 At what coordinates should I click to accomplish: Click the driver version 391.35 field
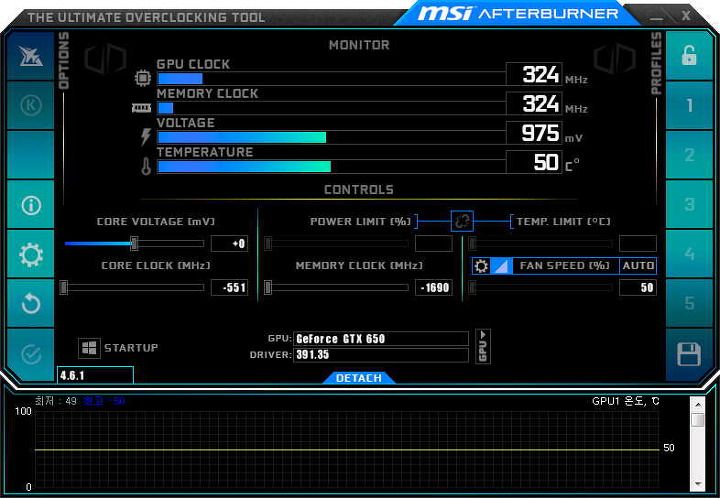point(381,355)
